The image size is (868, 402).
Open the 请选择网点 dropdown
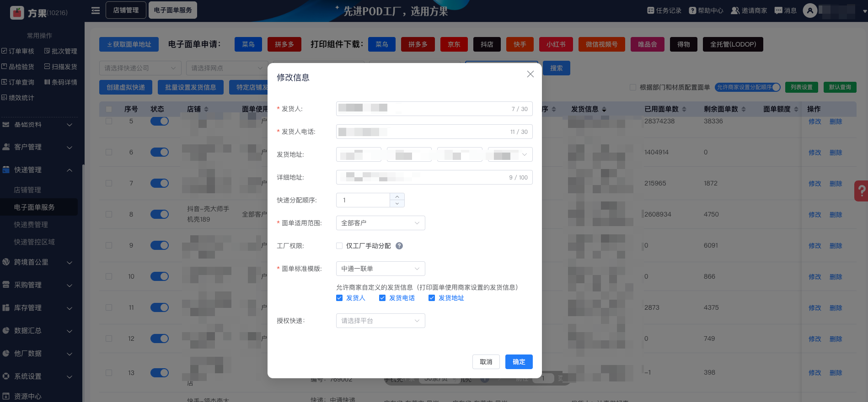[x=227, y=68]
